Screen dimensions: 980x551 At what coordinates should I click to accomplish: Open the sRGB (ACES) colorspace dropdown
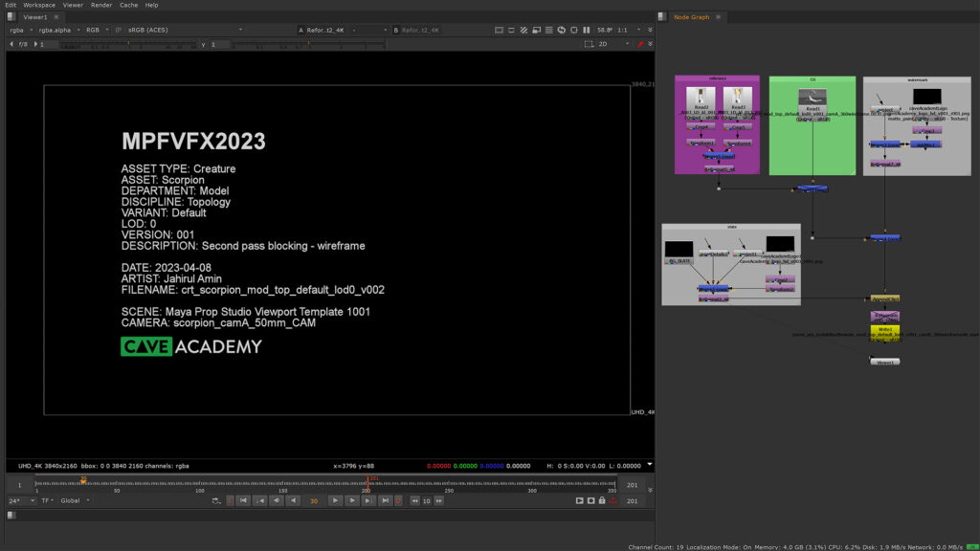pyautogui.click(x=148, y=30)
